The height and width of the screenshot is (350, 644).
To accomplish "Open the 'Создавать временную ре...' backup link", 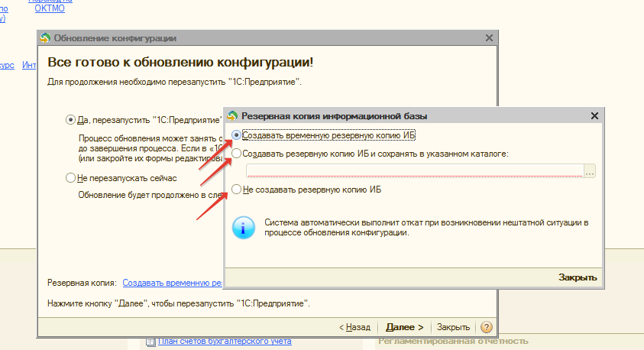I will coord(172,283).
